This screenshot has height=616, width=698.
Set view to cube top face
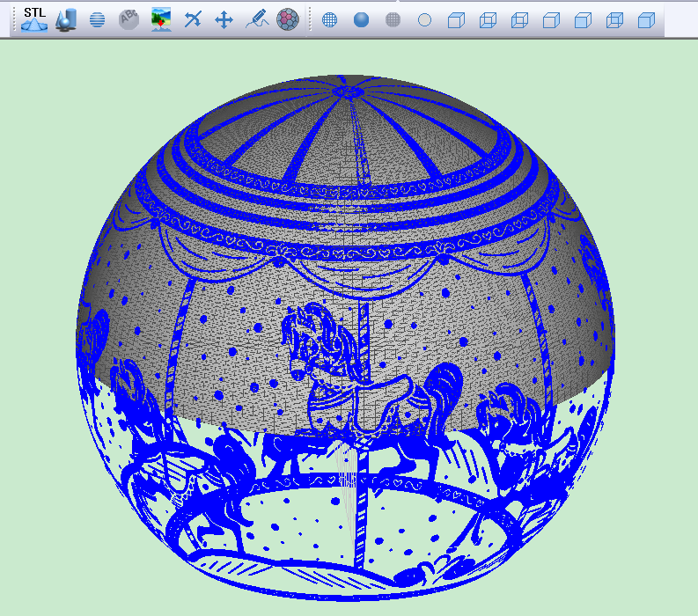pyautogui.click(x=456, y=20)
